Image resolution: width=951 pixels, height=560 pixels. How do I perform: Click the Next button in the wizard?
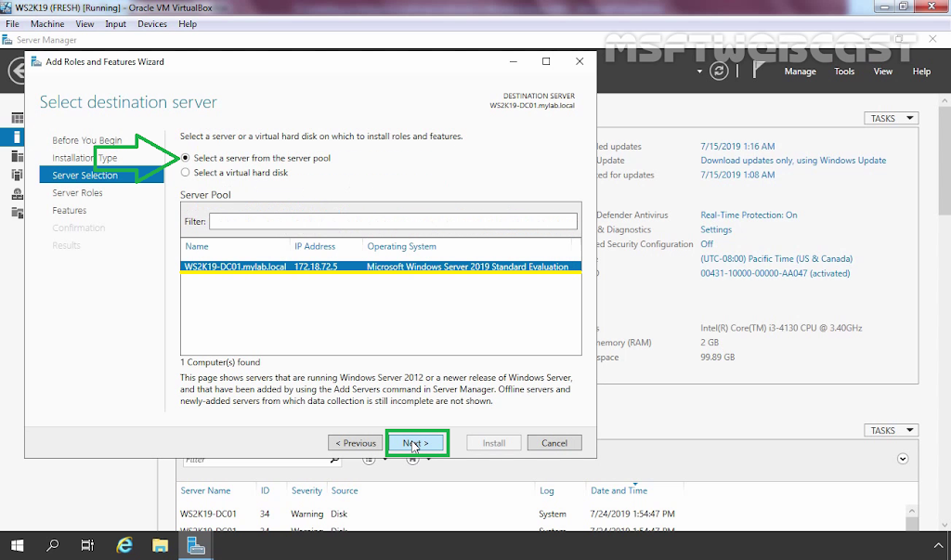coord(415,443)
